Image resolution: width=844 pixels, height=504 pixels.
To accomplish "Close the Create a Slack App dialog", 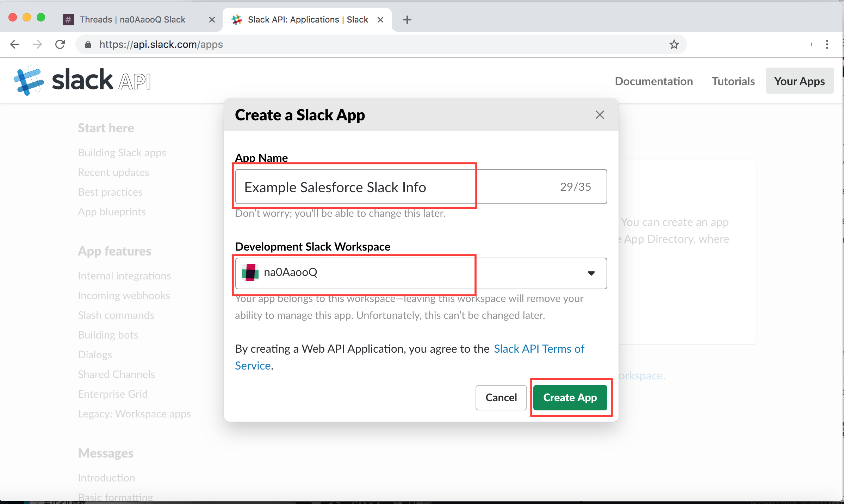I will click(x=600, y=115).
